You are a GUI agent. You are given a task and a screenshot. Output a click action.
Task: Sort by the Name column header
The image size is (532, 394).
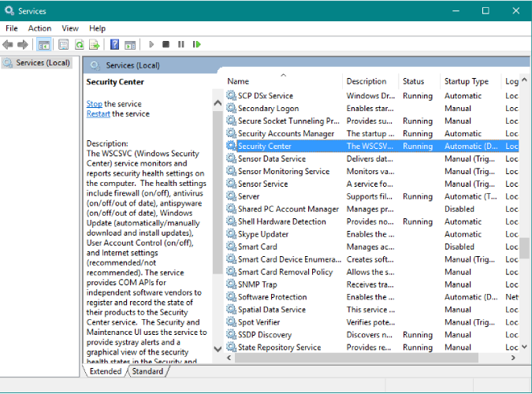283,81
